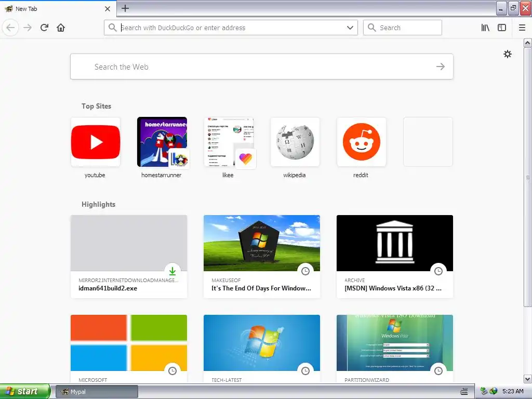Click the vertical scrollbar thumb
This screenshot has height=399, width=532.
[x=527, y=177]
